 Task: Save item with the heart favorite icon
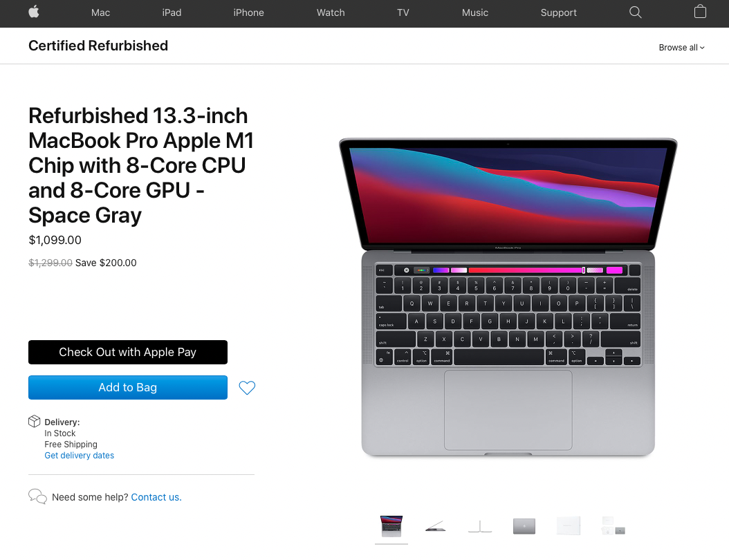pos(247,388)
